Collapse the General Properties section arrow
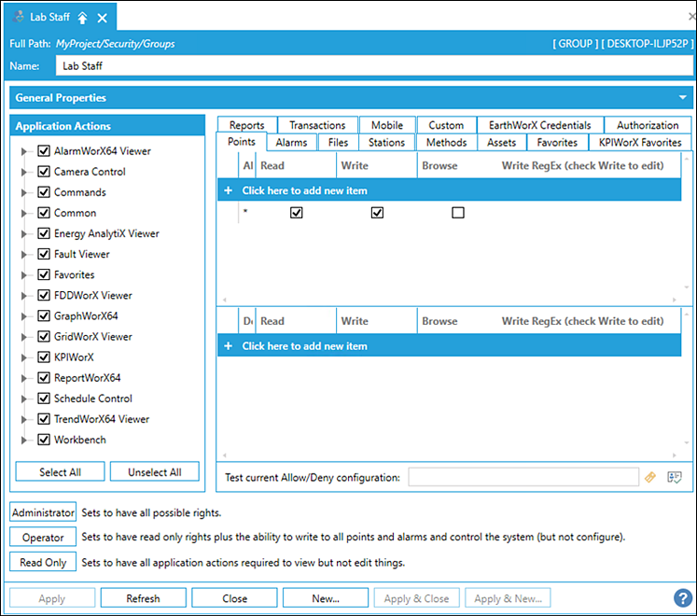 682,98
